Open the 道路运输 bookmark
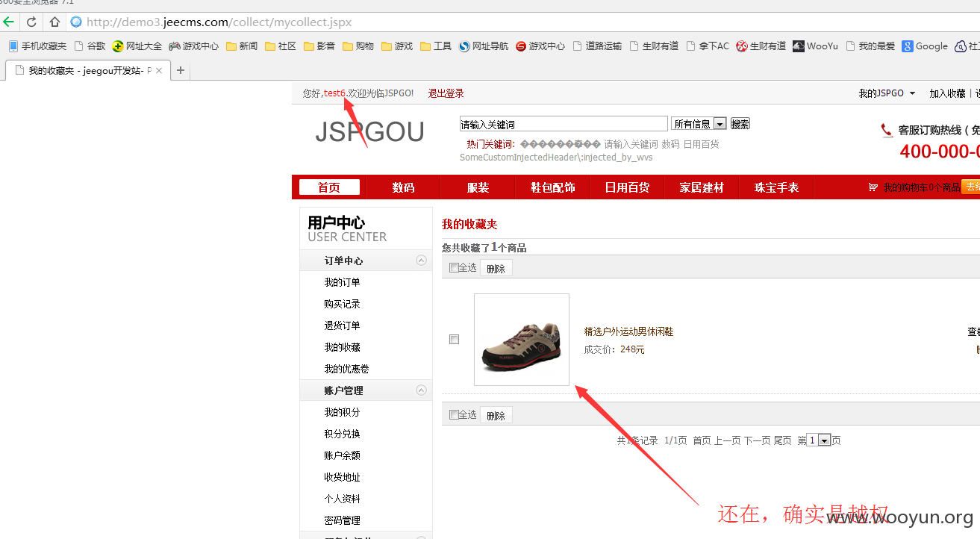Image resolution: width=980 pixels, height=539 pixels. [597, 46]
